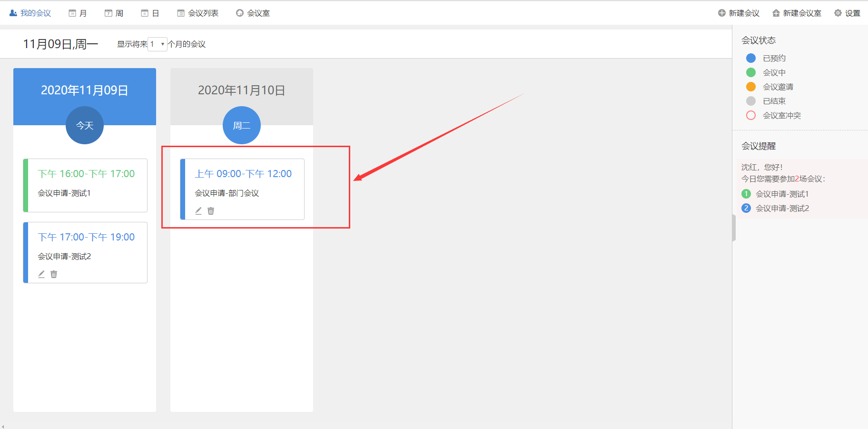The width and height of the screenshot is (868, 429).
Task: Click the 会议室冲突 legend label
Action: (x=782, y=115)
